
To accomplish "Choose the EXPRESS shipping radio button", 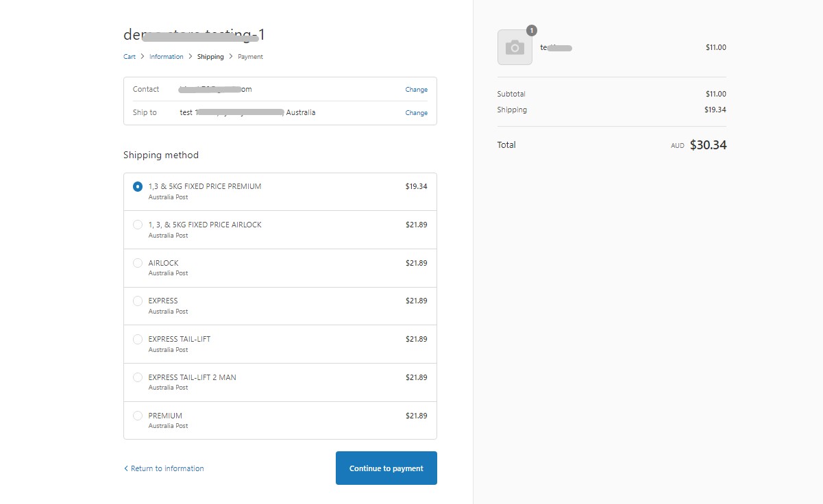I will [x=138, y=301].
